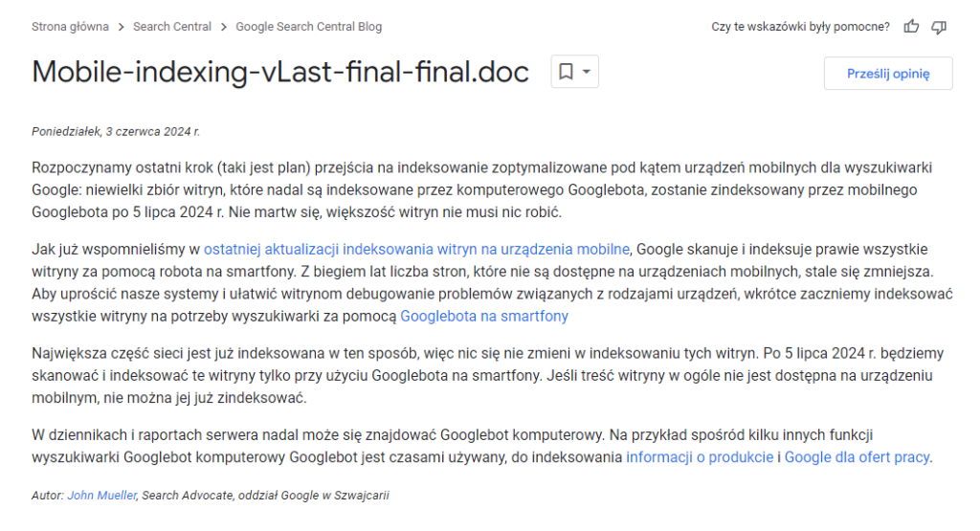Click the chevron after Strona główna
This screenshot has width=980, height=531.
[122, 27]
